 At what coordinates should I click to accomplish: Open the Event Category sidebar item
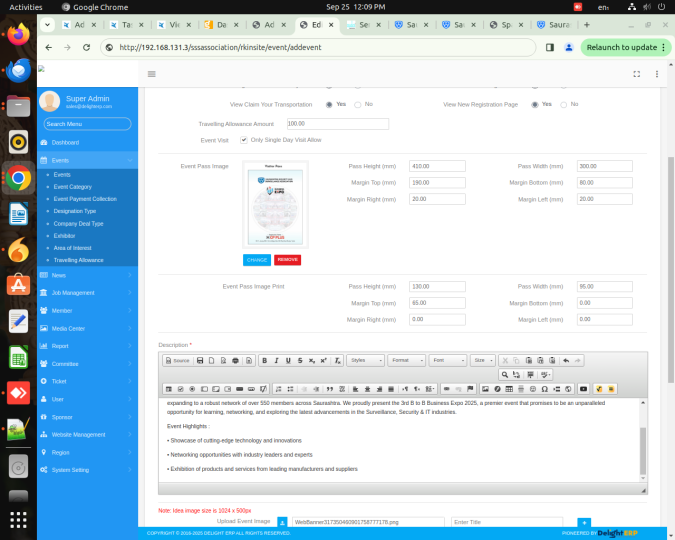72,187
